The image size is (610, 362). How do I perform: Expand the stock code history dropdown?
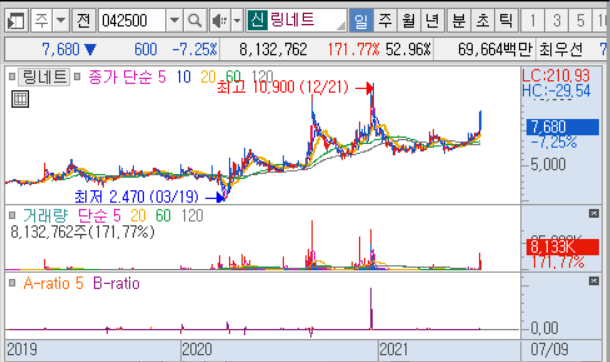point(174,21)
